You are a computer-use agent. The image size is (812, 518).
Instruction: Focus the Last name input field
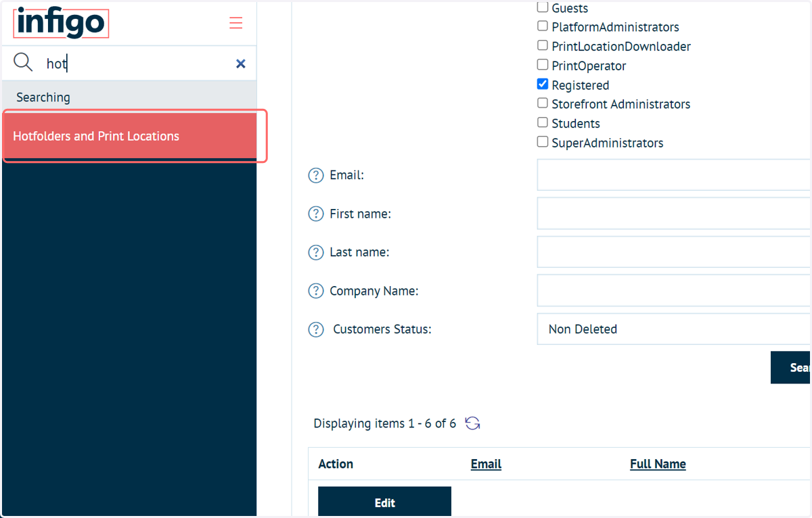[674, 252]
